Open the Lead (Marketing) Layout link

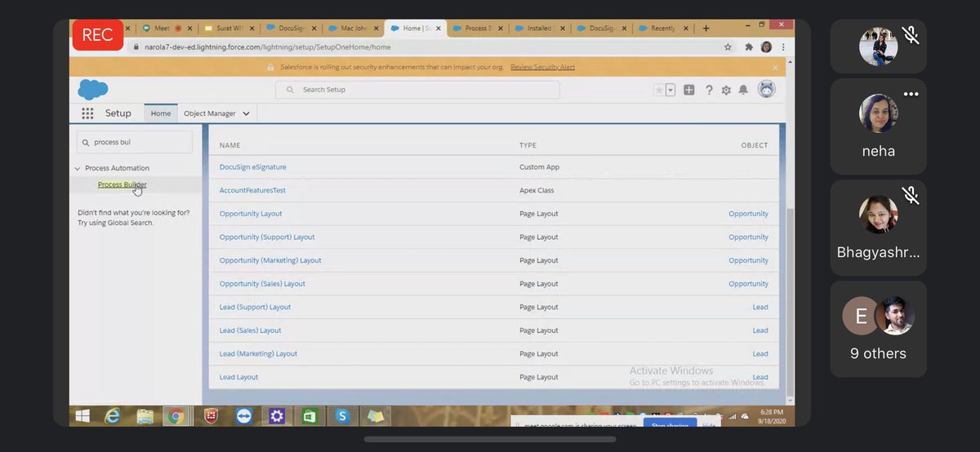coord(258,354)
